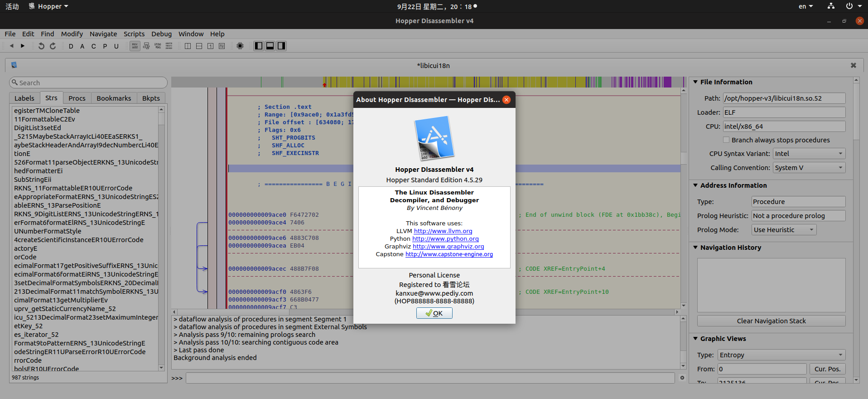Switch to the Bookmarks tab
This screenshot has width=868, height=399.
(114, 98)
